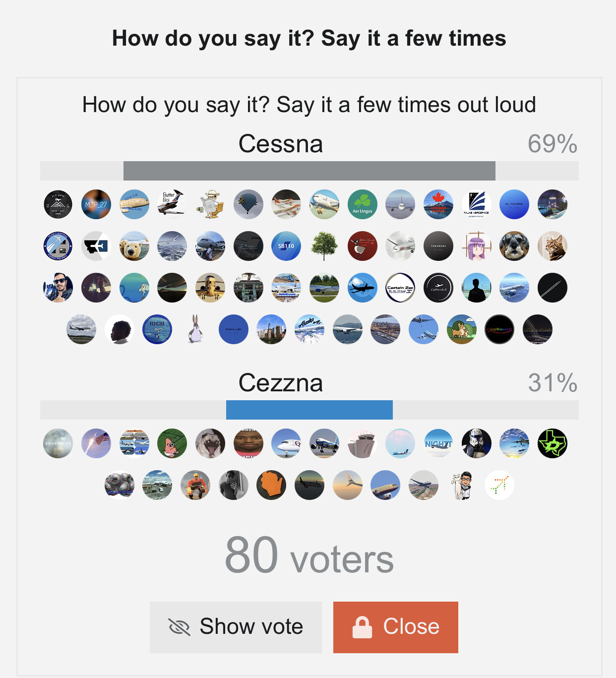Screen dimensions: 616x678
Task: Click the gray Cessna result bar
Action: (309, 171)
